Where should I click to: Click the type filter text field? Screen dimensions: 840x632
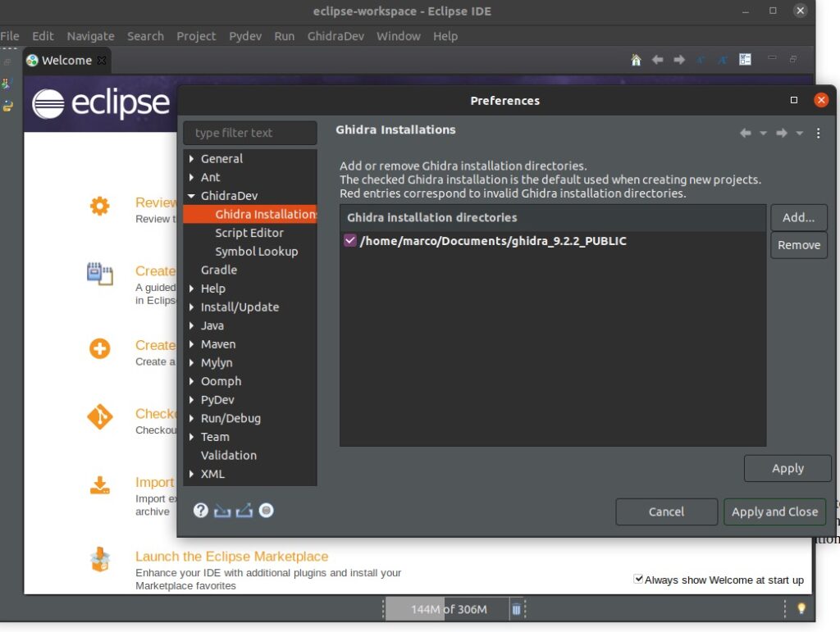(x=249, y=133)
